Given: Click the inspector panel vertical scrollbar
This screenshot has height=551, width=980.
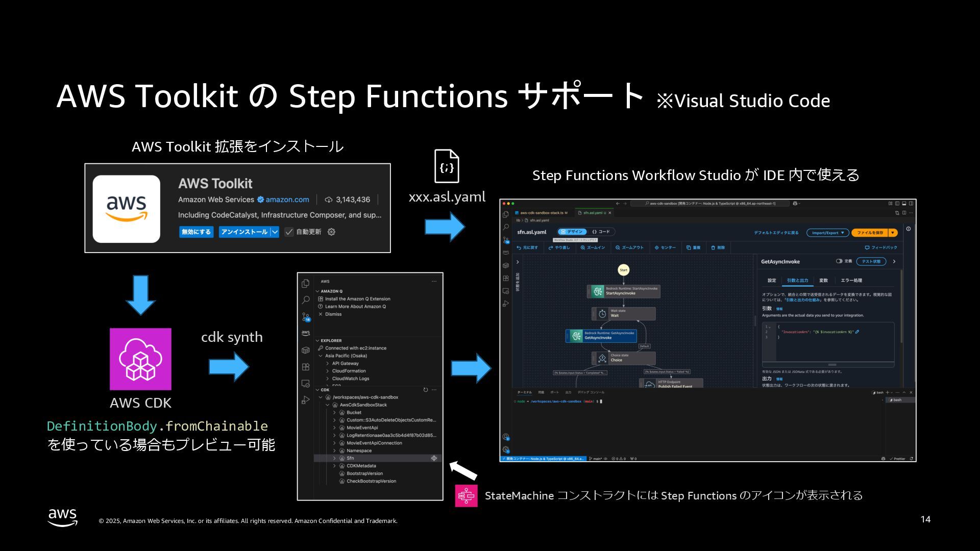Looking at the screenshot, I should click(x=901, y=306).
